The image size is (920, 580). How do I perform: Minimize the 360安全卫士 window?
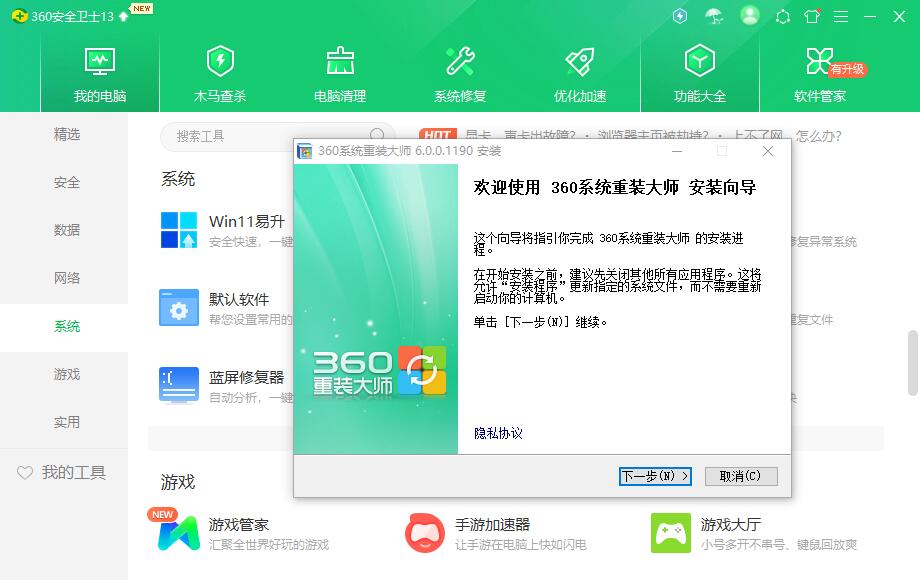pos(870,16)
